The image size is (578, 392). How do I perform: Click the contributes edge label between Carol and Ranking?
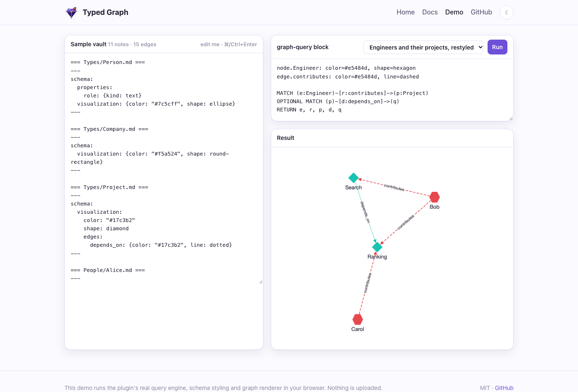point(367,283)
